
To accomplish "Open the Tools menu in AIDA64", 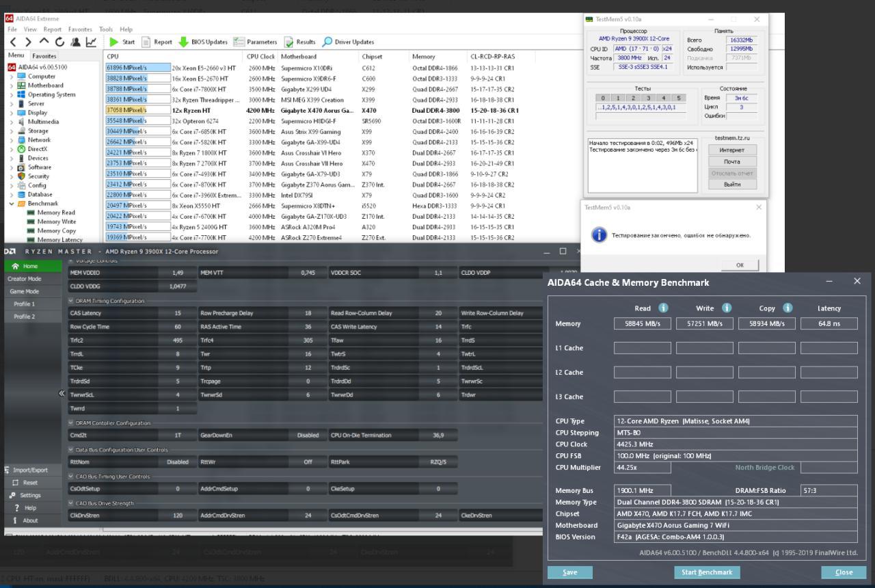I will [x=106, y=29].
